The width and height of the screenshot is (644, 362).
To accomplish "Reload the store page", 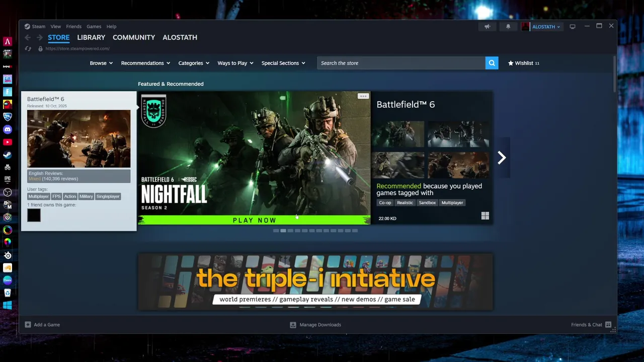I will click(x=28, y=49).
